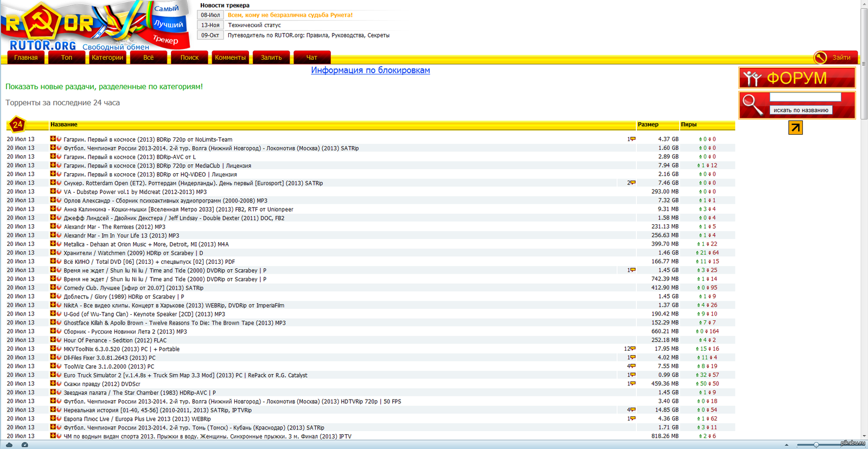Viewport: 868px width, 449px height.
Task: Click magnet icon for Alexandr Mar - The Remixes
Action: pyautogui.click(x=59, y=226)
